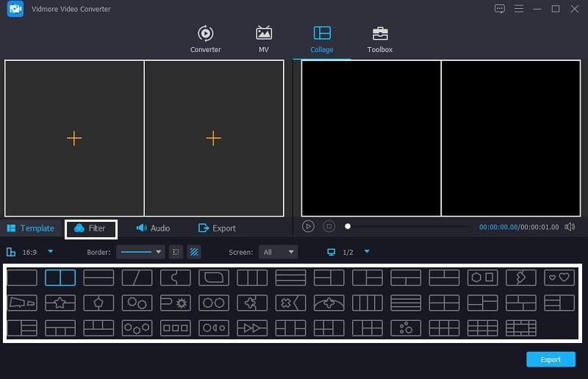Add video to the left collage cell
Viewport: 588px width, 379px height.
(x=74, y=138)
